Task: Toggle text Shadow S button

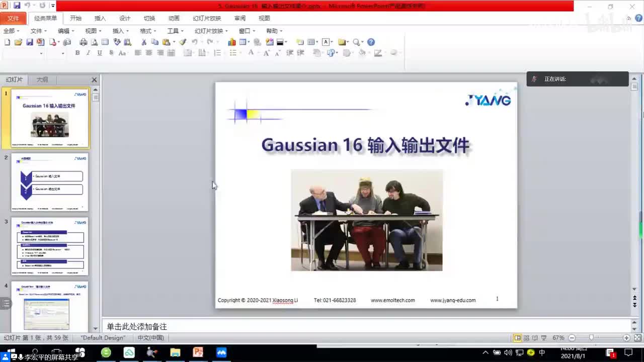Action: pos(111,53)
